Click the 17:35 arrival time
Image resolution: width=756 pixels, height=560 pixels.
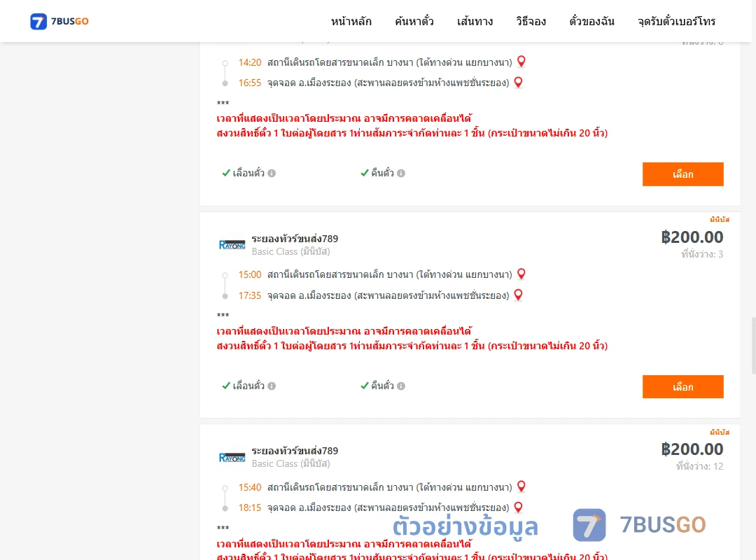[x=250, y=295]
